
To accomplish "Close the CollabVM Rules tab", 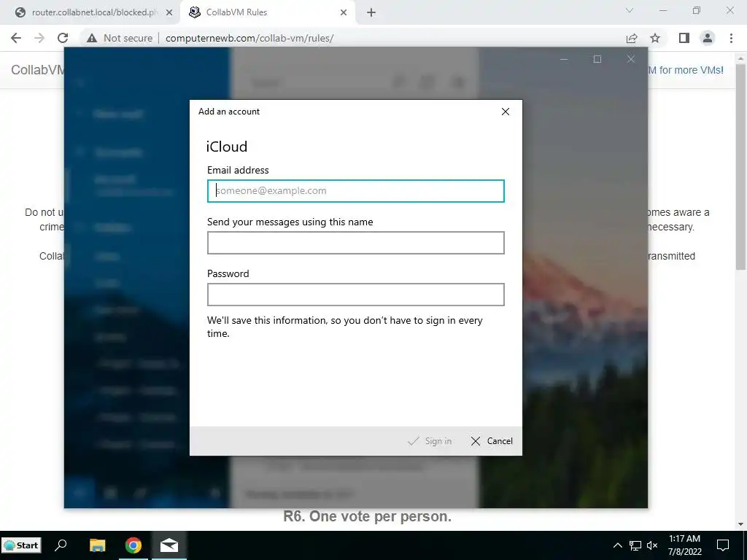I will (344, 12).
